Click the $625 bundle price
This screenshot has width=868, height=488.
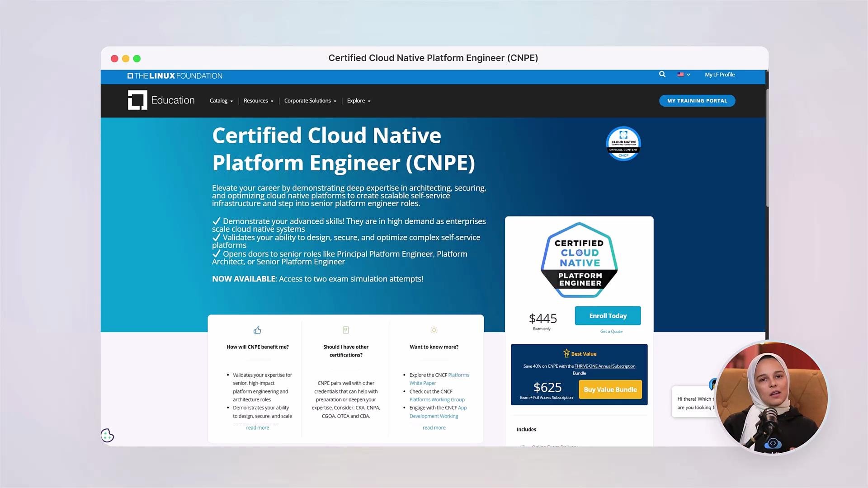pyautogui.click(x=547, y=388)
